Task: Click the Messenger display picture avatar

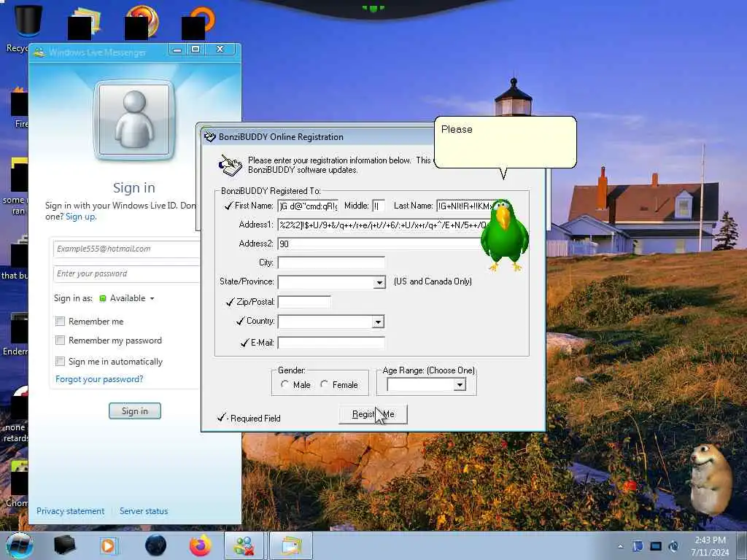Action: click(134, 120)
